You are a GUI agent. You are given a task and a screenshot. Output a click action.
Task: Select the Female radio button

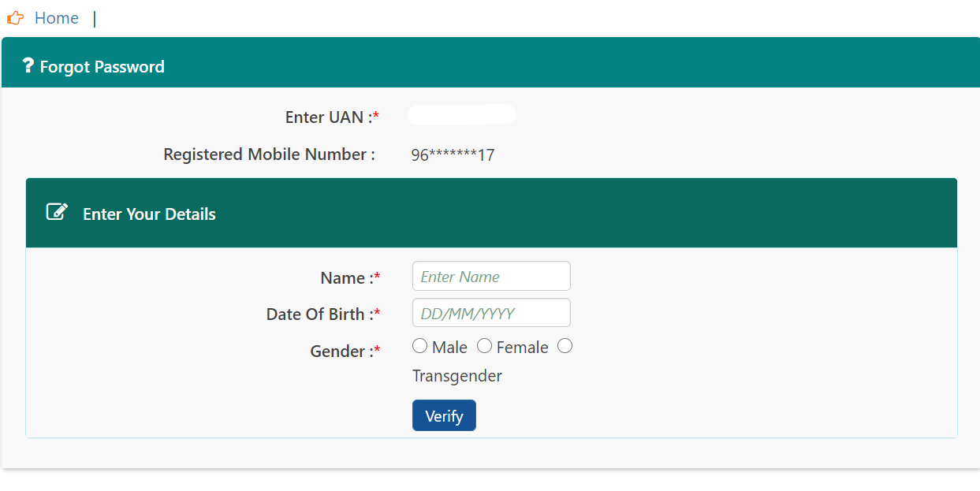pos(484,345)
